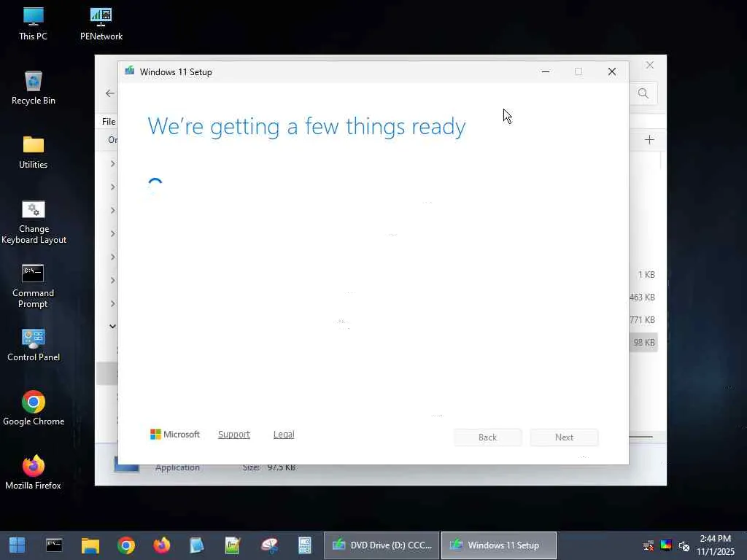Open the blue notepad taskbar icon
Viewport: 747px width, 560px height.
[x=196, y=545]
